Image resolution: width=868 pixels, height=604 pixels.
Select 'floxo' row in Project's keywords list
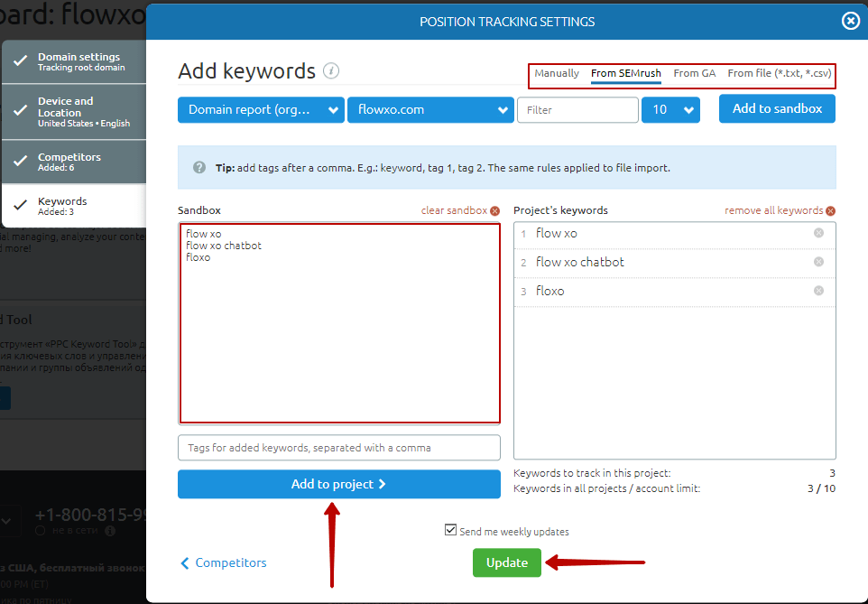[674, 291]
